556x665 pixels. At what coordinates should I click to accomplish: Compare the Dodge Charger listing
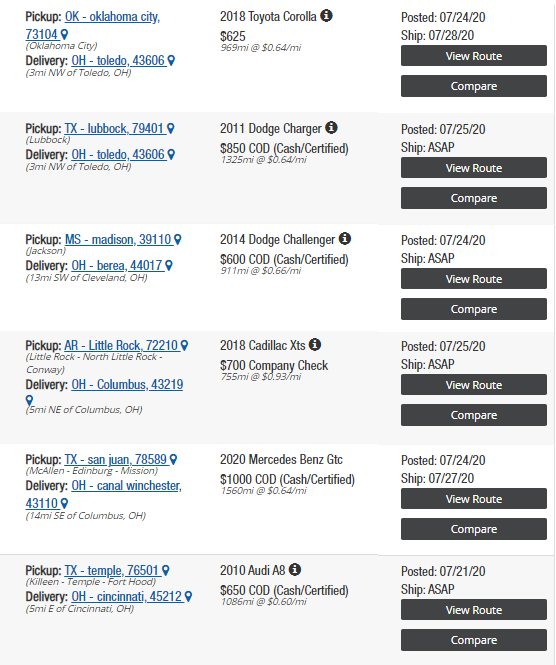point(474,198)
